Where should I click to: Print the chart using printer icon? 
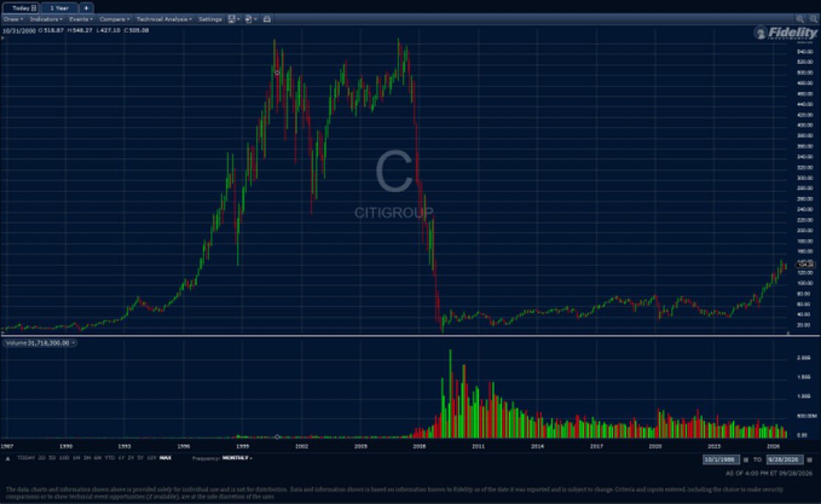pyautogui.click(x=267, y=19)
